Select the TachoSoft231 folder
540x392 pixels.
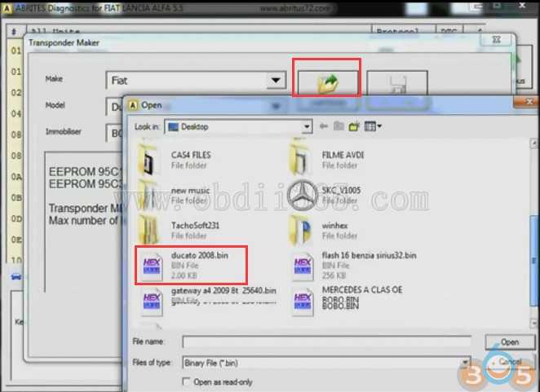[x=179, y=231]
